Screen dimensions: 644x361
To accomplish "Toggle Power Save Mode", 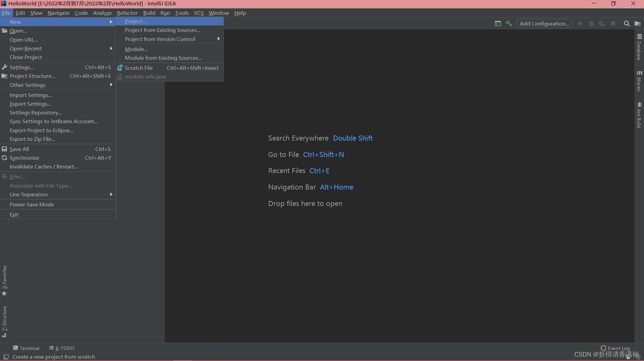I will click(x=58, y=204).
